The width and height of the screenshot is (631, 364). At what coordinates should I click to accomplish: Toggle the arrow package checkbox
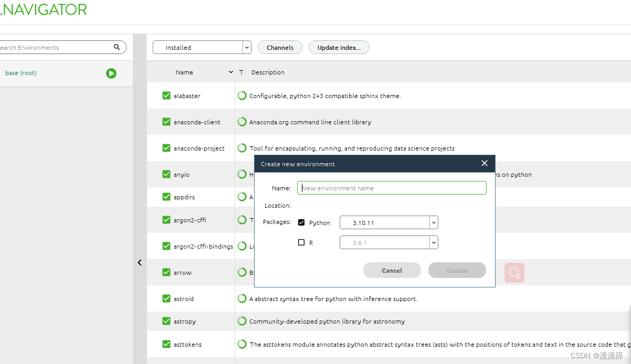pos(166,272)
